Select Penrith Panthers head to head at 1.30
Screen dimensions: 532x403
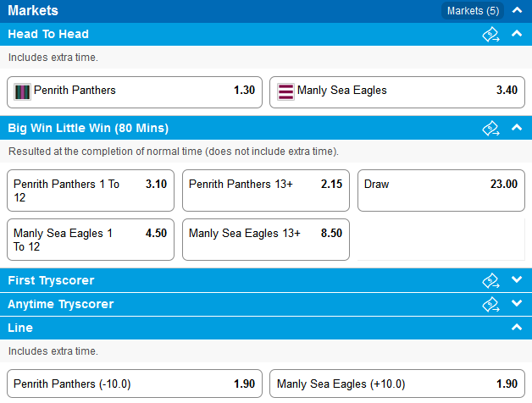[x=135, y=92]
